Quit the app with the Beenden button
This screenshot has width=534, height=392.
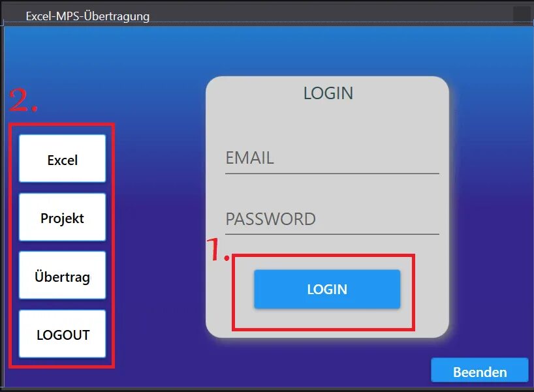[480, 371]
